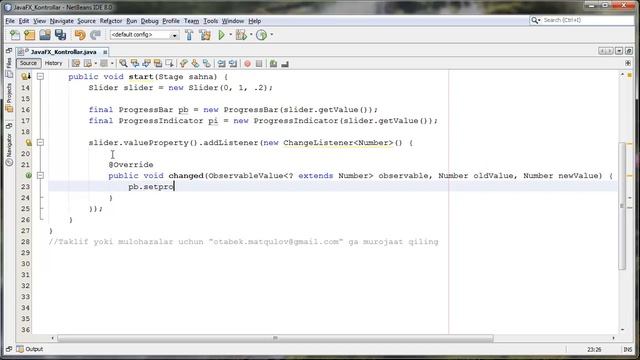Collapse the addListener anonymous class fold

(40, 142)
